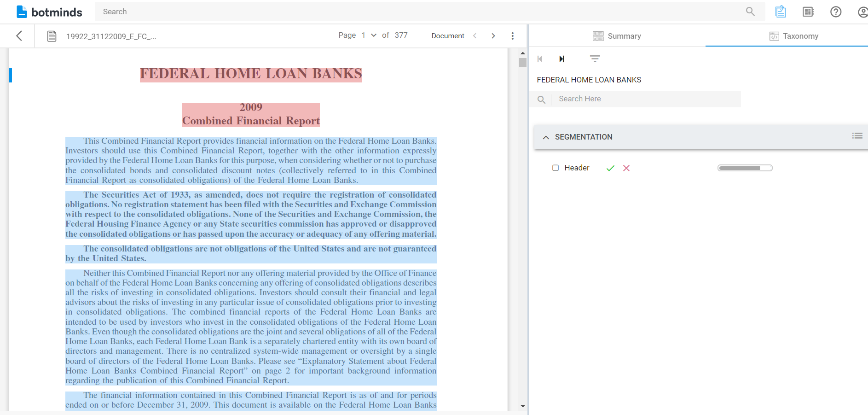
Task: Accept the Header label with green check
Action: (610, 168)
